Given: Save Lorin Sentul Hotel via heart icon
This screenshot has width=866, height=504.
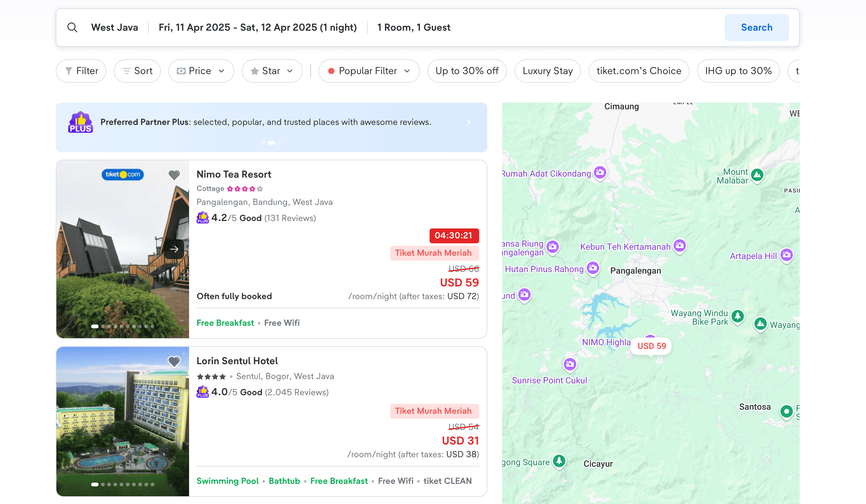Looking at the screenshot, I should [x=174, y=361].
